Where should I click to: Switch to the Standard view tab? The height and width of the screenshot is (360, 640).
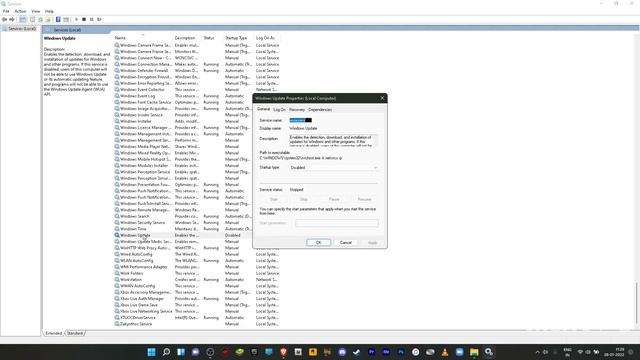75,333
